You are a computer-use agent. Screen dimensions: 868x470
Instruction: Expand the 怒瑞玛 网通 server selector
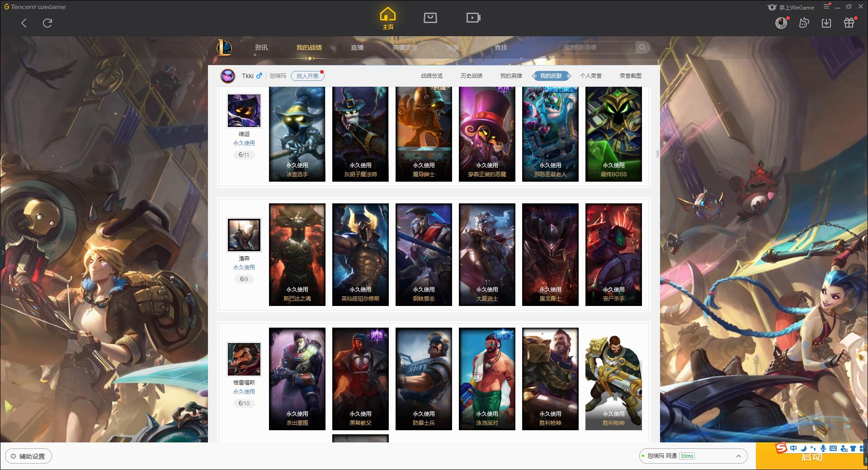click(x=693, y=456)
